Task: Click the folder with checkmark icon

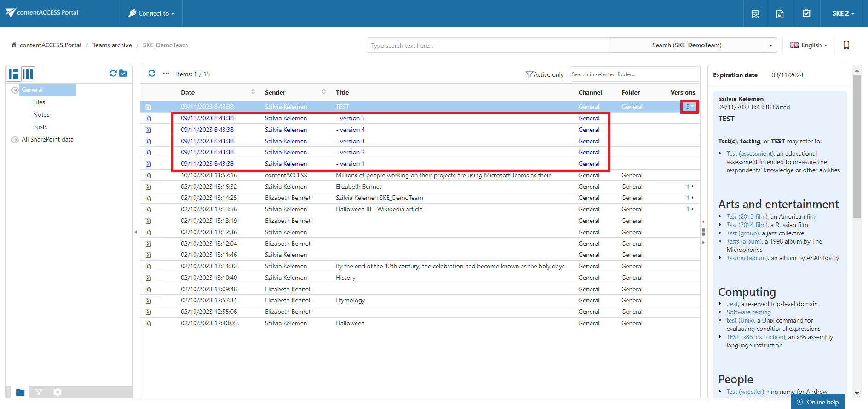Action: pyautogui.click(x=123, y=74)
